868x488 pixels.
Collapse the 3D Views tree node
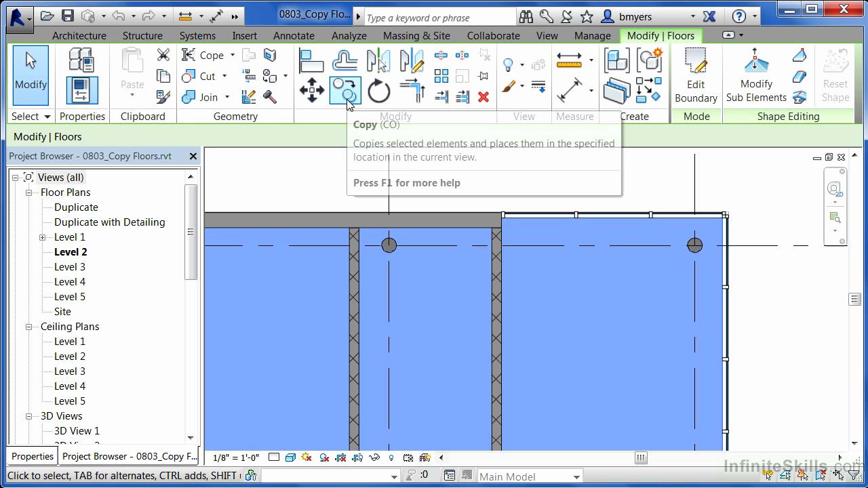click(29, 416)
